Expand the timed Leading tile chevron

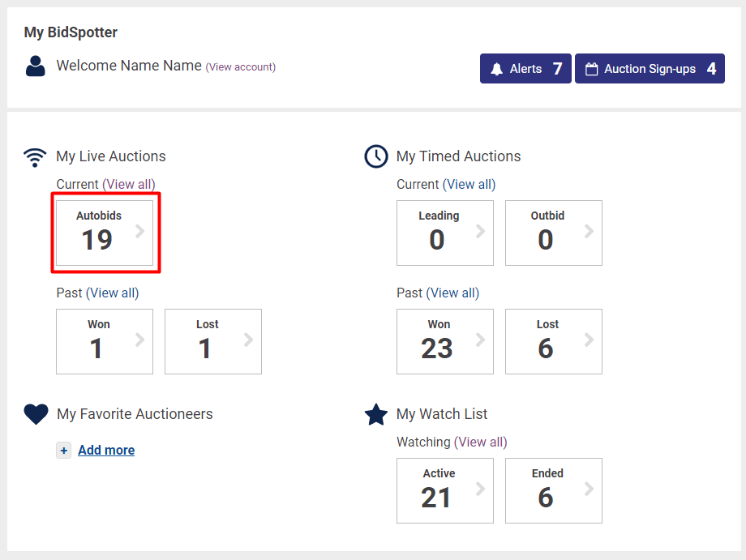point(481,232)
